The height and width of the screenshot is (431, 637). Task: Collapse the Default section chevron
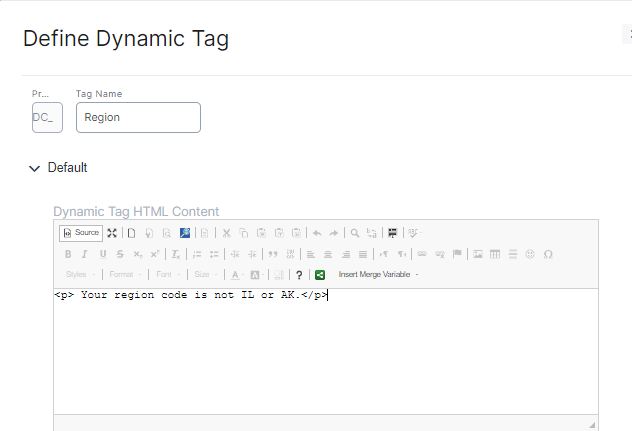click(x=35, y=168)
